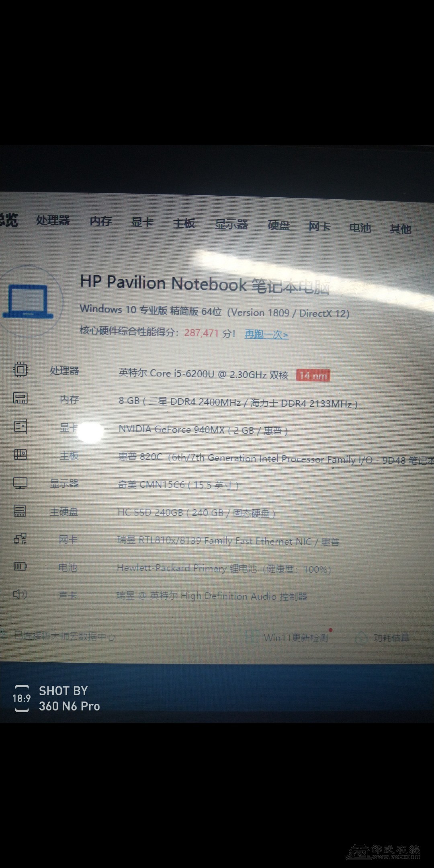Go to the 显示器 tab
Viewport: 434px width, 868px height.
tap(231, 224)
